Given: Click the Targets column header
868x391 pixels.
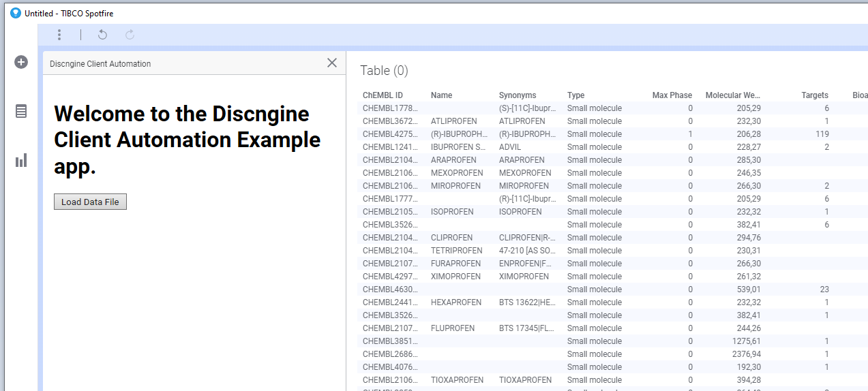Looking at the screenshot, I should point(815,95).
